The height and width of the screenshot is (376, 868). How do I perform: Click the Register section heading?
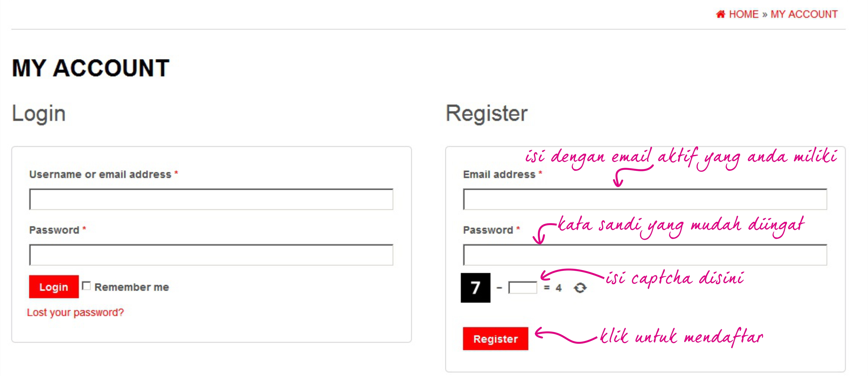tap(486, 113)
